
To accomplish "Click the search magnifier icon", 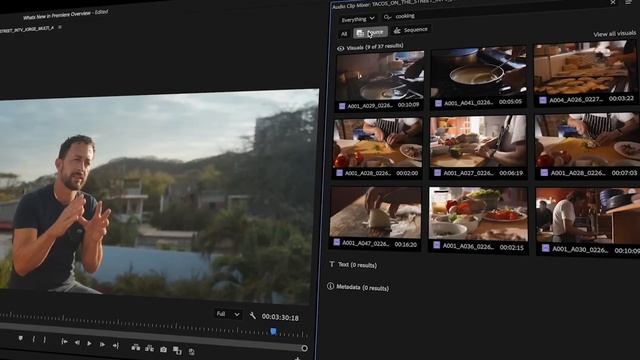I will tap(387, 17).
